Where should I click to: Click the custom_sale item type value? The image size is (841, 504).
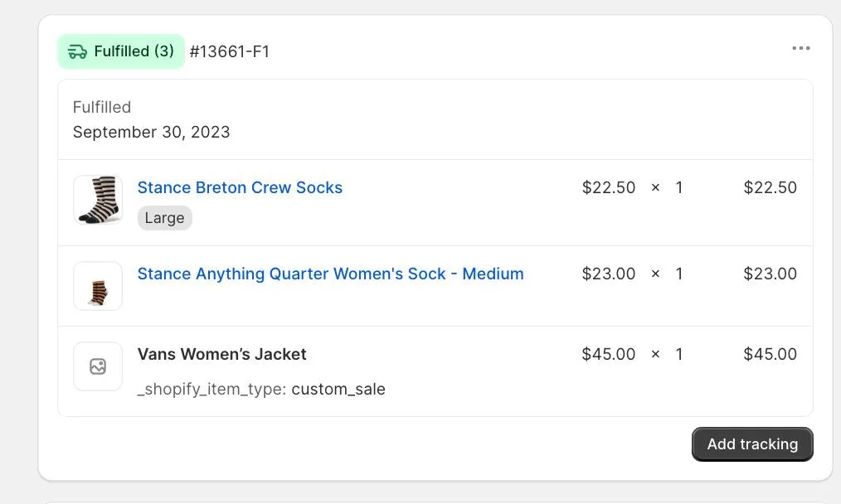338,389
